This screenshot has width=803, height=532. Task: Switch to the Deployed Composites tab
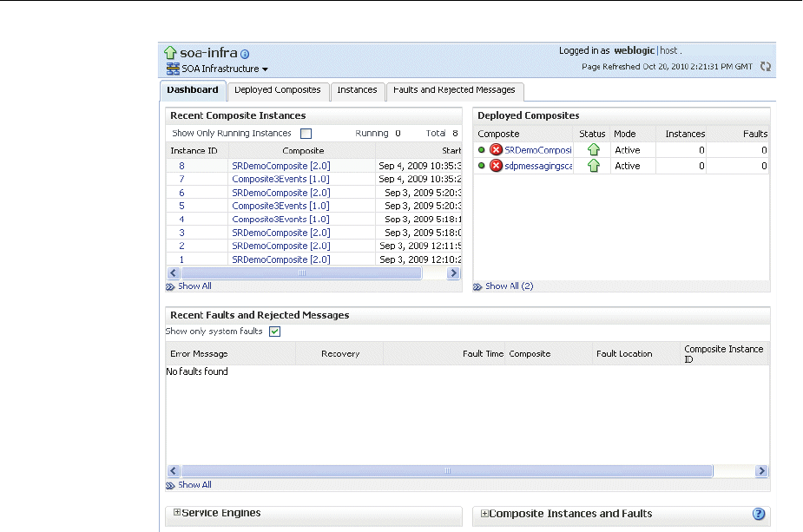pos(277,90)
